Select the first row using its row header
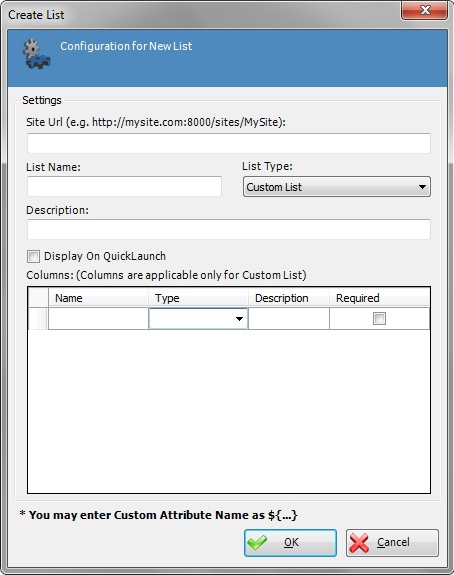 (x=38, y=319)
